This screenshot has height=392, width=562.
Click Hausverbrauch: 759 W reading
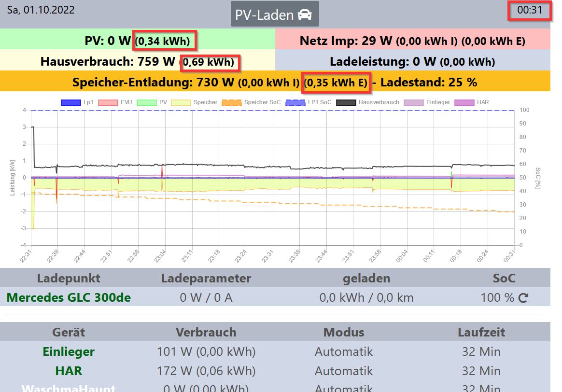(108, 61)
